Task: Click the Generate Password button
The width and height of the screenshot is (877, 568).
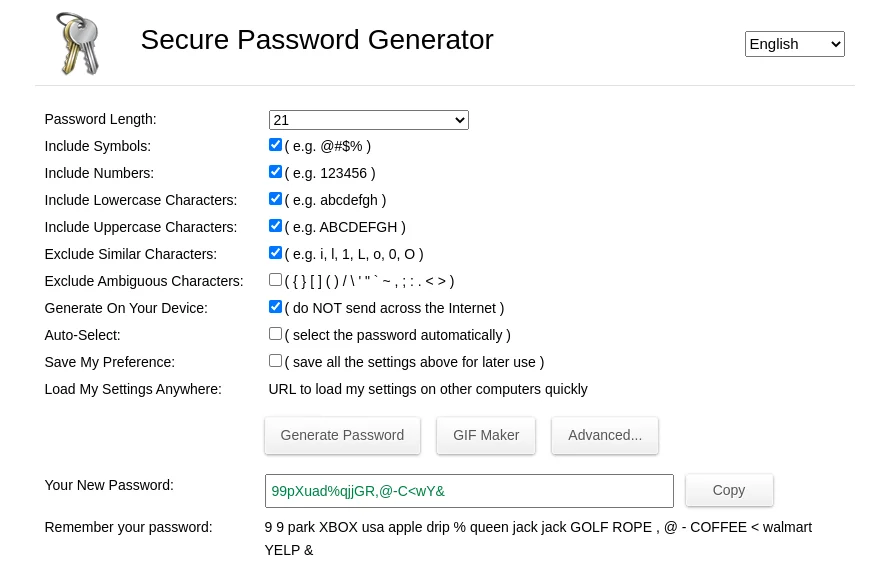Action: pos(342,435)
